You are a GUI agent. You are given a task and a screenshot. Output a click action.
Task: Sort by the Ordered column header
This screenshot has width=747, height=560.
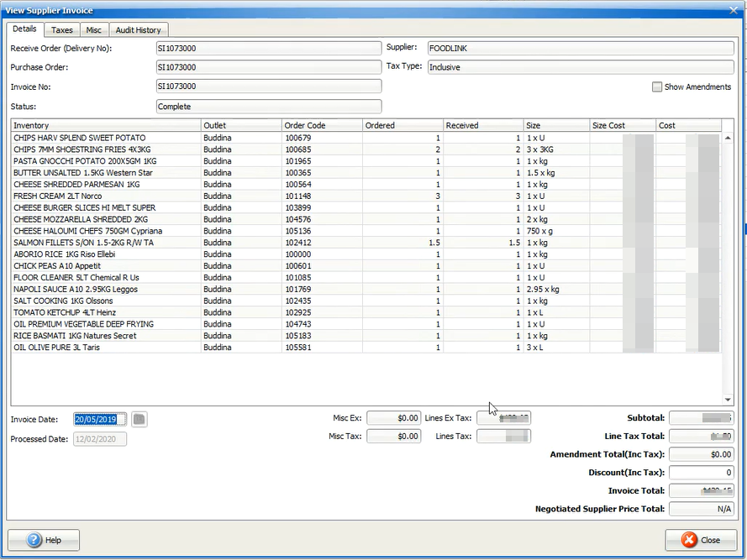[402, 125]
